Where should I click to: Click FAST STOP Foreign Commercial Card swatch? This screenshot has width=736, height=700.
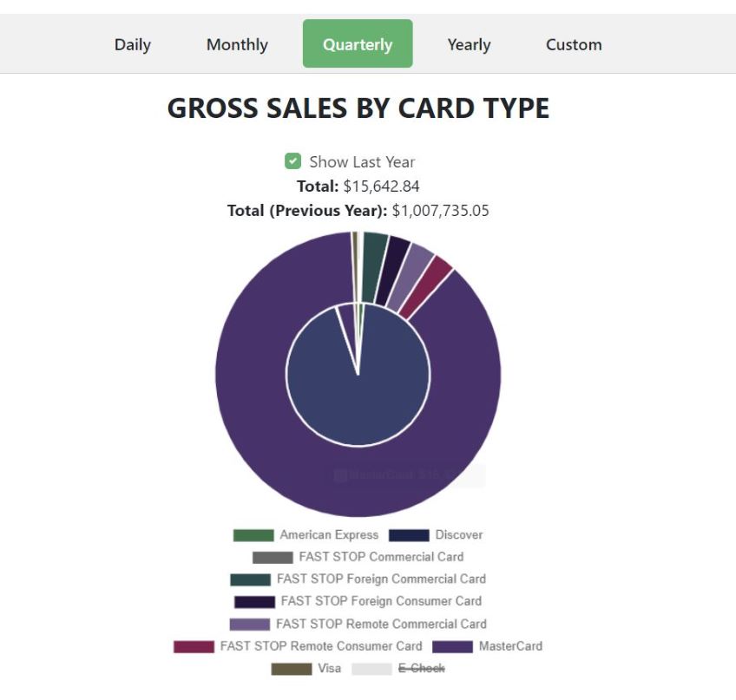[250, 579]
